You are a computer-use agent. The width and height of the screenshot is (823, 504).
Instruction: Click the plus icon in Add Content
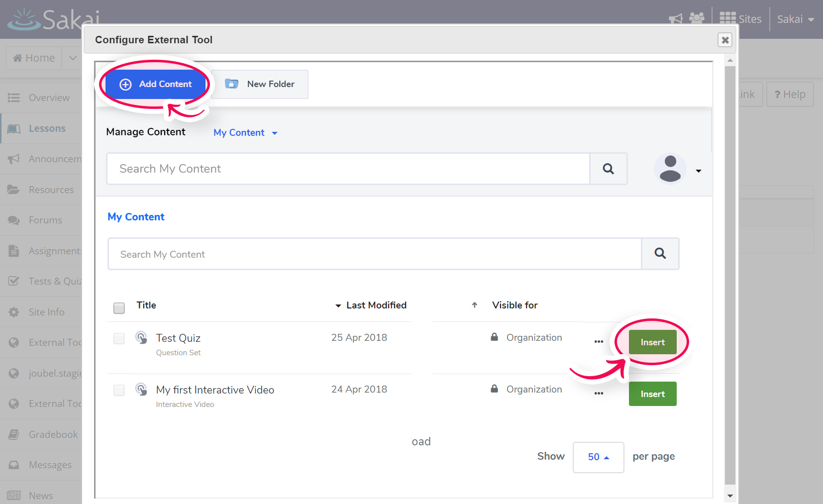coord(125,85)
